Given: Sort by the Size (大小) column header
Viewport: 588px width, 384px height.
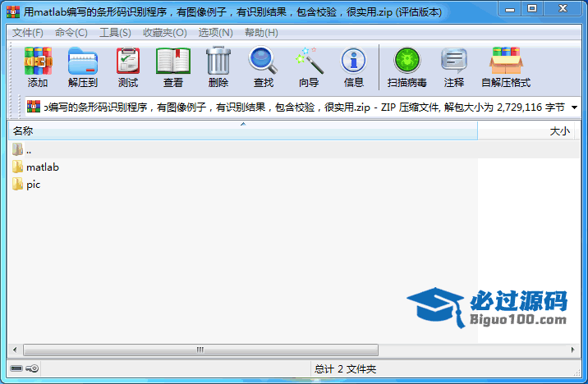Looking at the screenshot, I should pos(526,130).
